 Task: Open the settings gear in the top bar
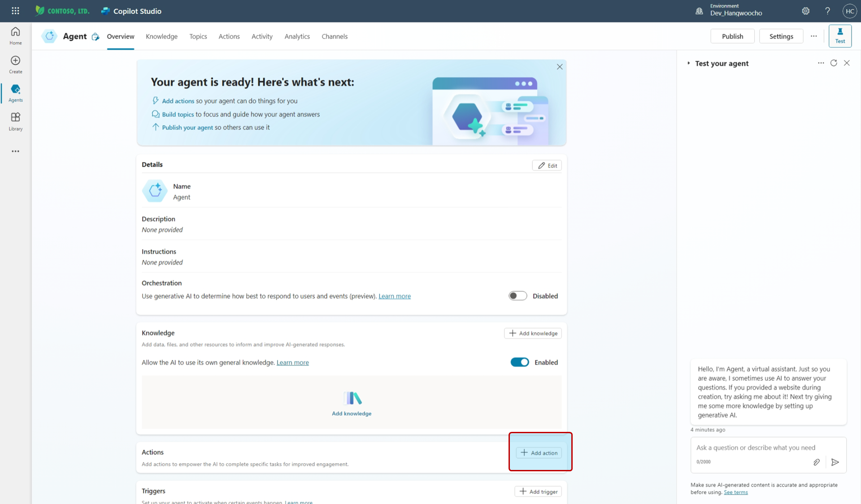tap(806, 11)
